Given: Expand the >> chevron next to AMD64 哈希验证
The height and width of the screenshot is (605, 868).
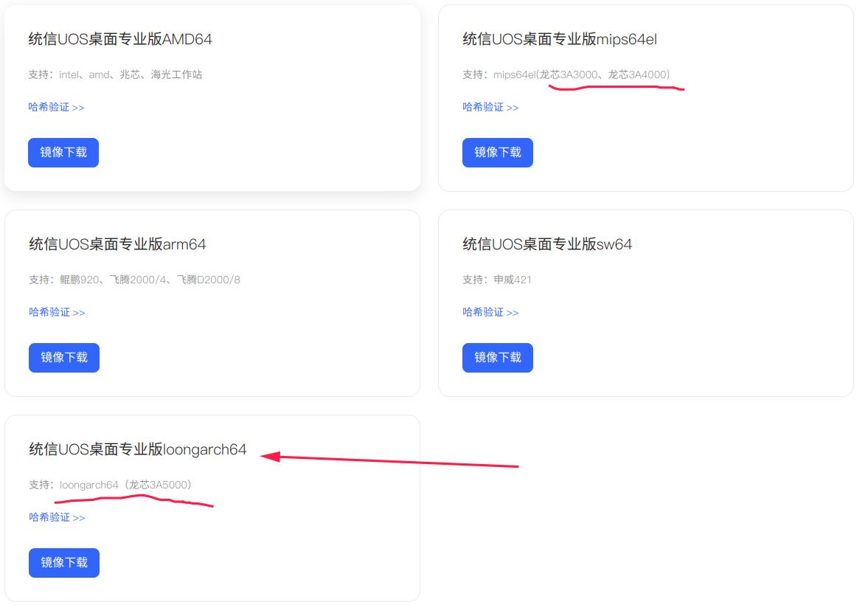Looking at the screenshot, I should coord(80,106).
